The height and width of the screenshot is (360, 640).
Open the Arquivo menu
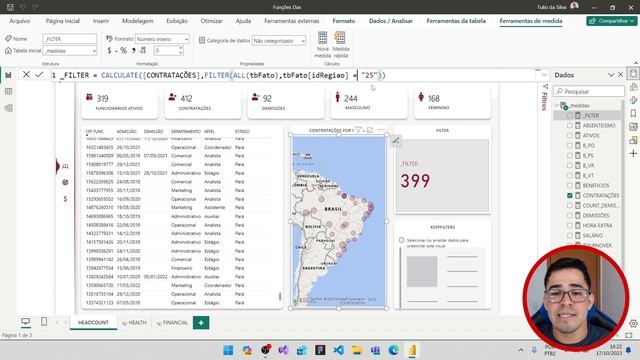tap(19, 21)
